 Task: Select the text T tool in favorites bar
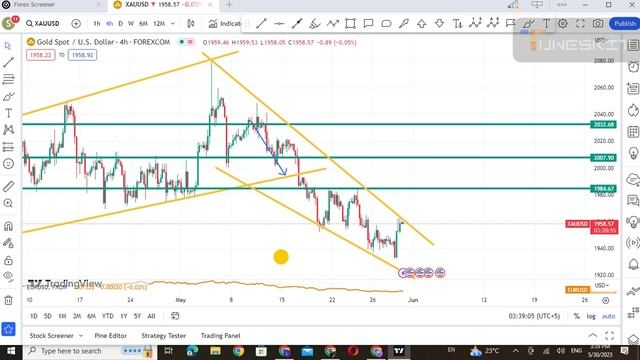pyautogui.click(x=546, y=24)
